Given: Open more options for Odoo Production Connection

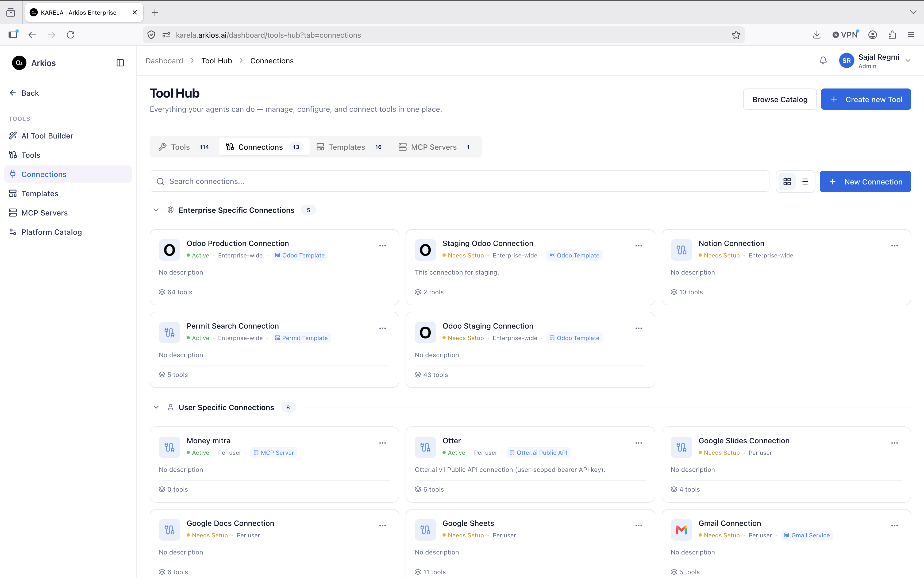Looking at the screenshot, I should pyautogui.click(x=382, y=246).
